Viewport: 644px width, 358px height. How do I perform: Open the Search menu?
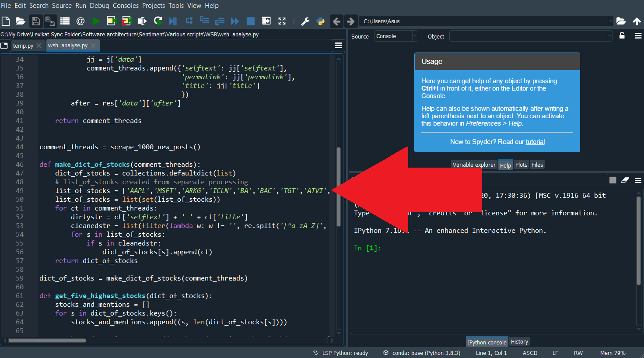coord(39,6)
